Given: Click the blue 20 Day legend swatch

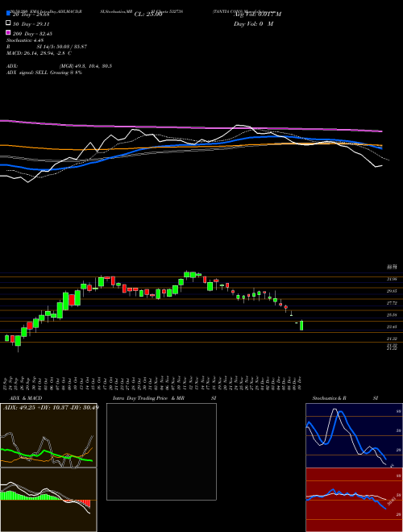Looking at the screenshot, I should [x=8, y=14].
